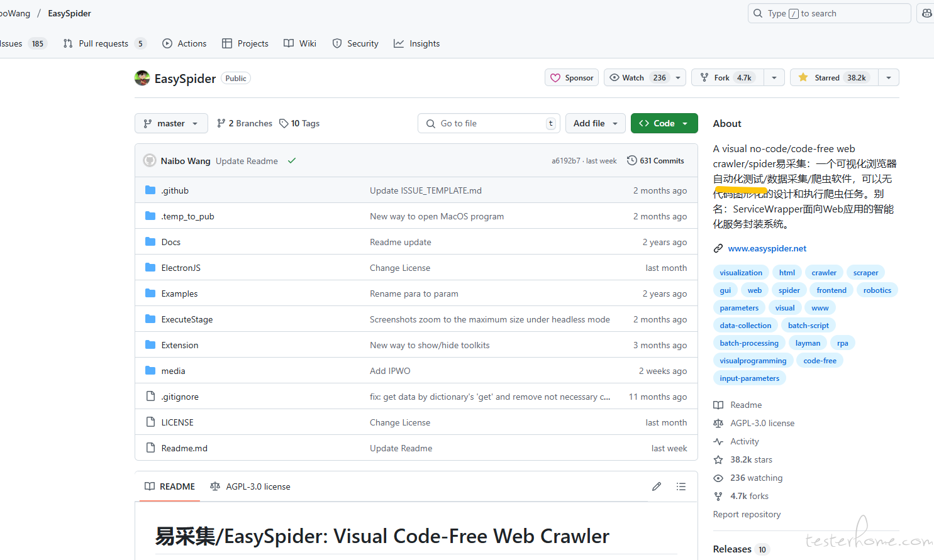The width and height of the screenshot is (934, 560).
Task: Click the Type / to search box
Action: (x=830, y=13)
